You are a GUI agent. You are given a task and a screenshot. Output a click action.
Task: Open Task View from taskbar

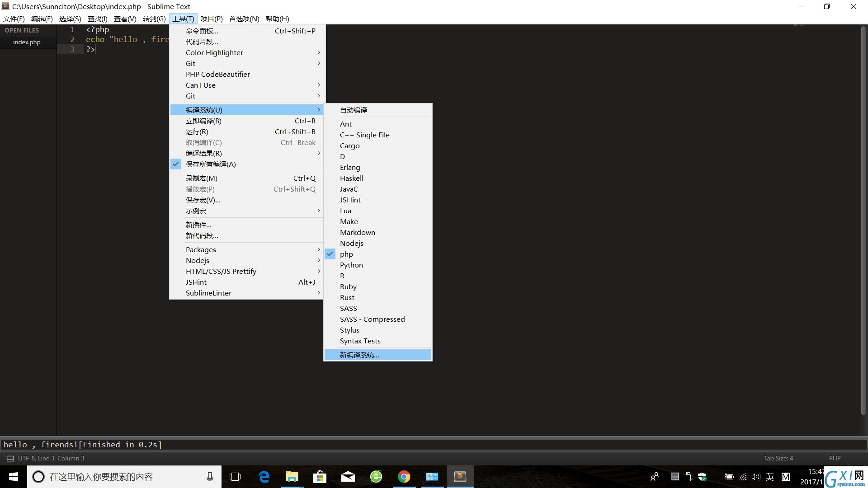[x=235, y=477]
